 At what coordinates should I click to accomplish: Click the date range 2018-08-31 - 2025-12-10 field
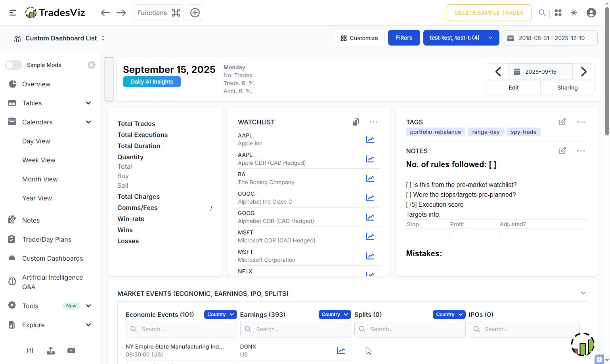coord(550,38)
